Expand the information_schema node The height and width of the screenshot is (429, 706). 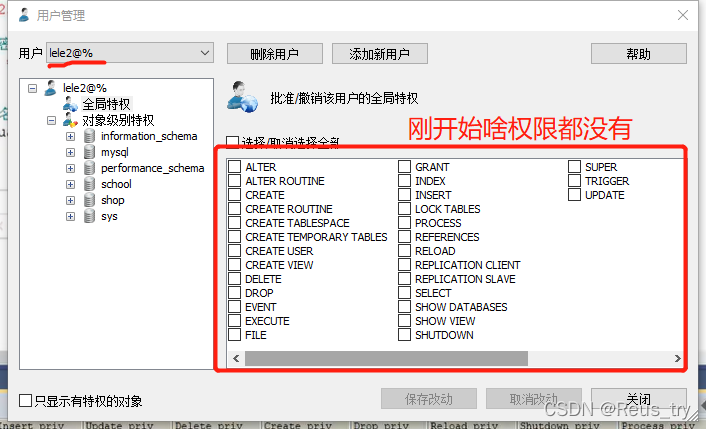click(71, 136)
